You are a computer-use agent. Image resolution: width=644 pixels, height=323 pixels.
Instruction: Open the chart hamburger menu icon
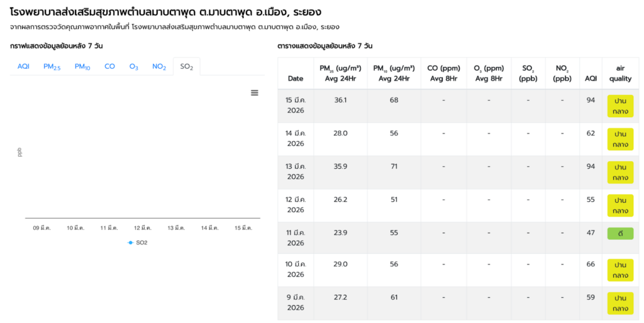[255, 93]
